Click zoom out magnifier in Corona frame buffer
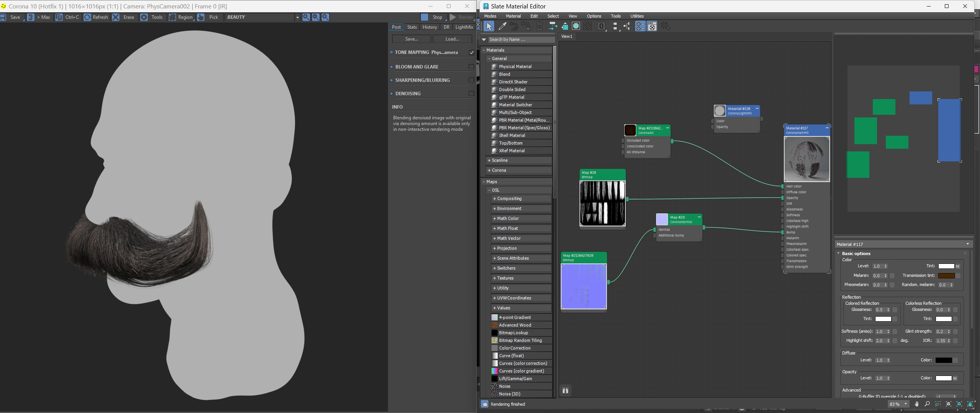 coord(315,17)
